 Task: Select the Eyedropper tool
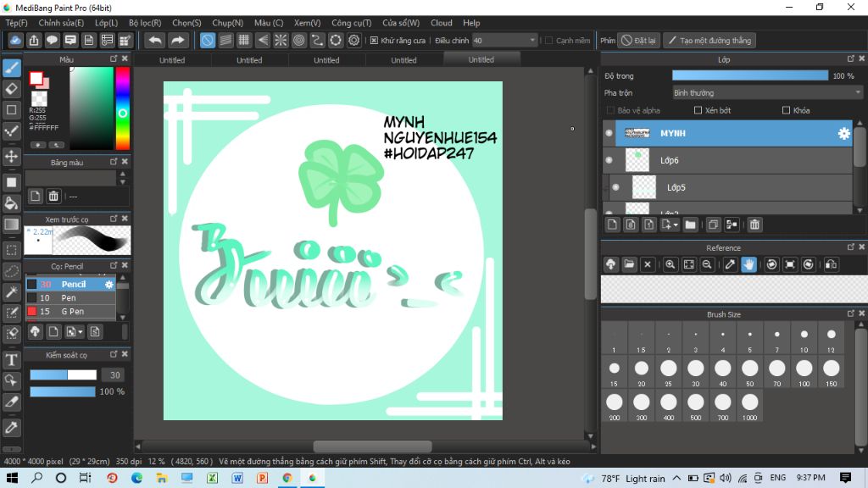pyautogui.click(x=12, y=427)
